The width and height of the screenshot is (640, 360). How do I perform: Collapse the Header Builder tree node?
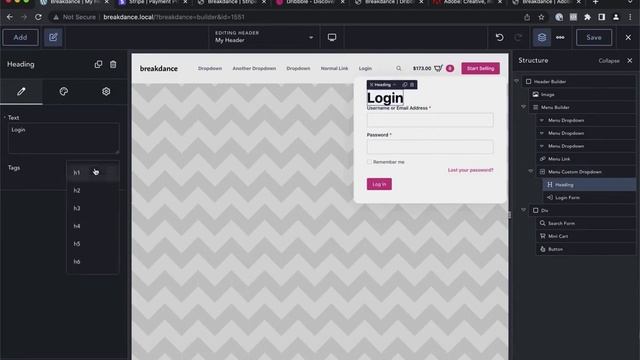(516, 82)
